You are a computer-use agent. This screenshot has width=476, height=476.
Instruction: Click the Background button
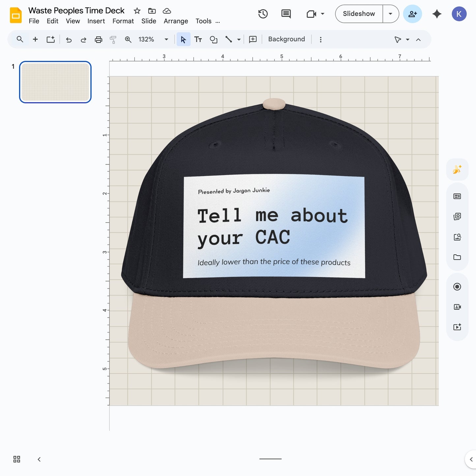click(x=286, y=39)
